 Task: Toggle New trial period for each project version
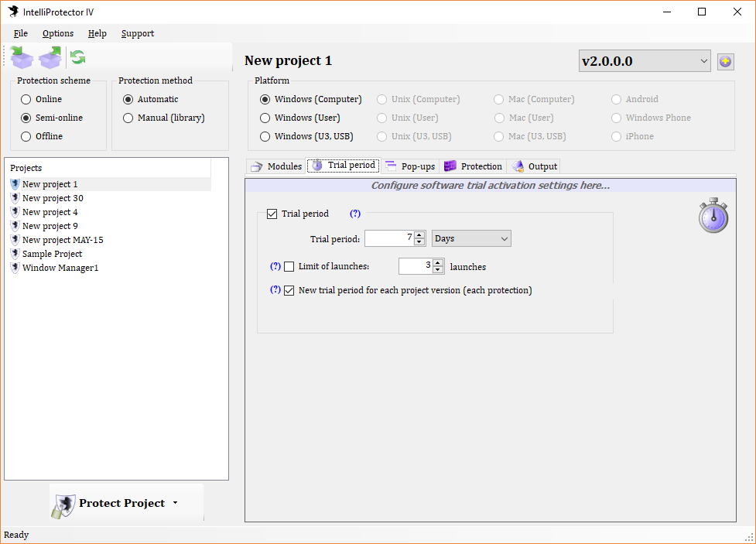click(289, 290)
